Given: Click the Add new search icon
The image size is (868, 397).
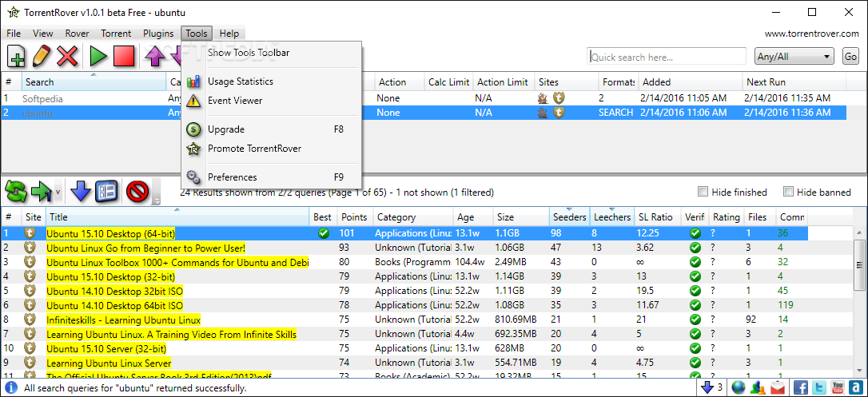Looking at the screenshot, I should (16, 57).
